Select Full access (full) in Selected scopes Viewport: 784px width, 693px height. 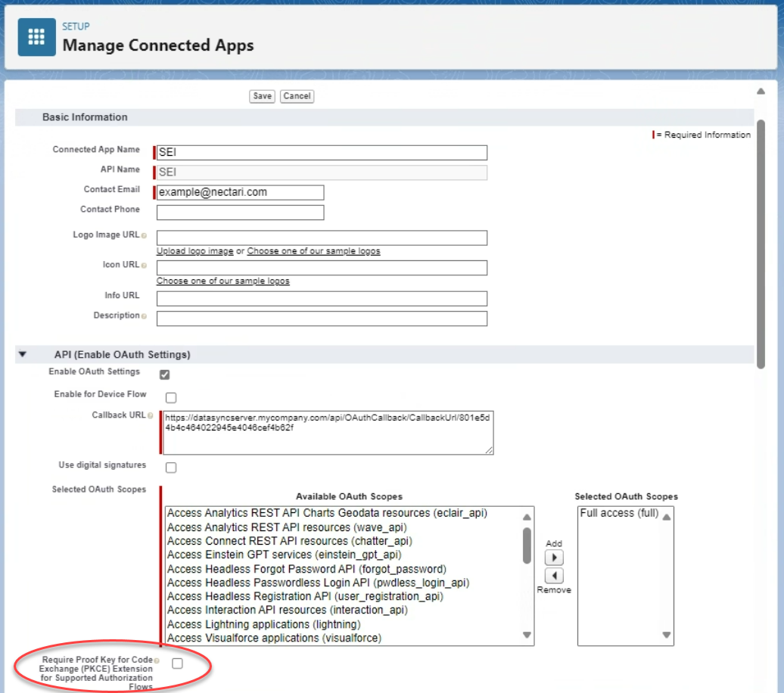[x=619, y=513]
